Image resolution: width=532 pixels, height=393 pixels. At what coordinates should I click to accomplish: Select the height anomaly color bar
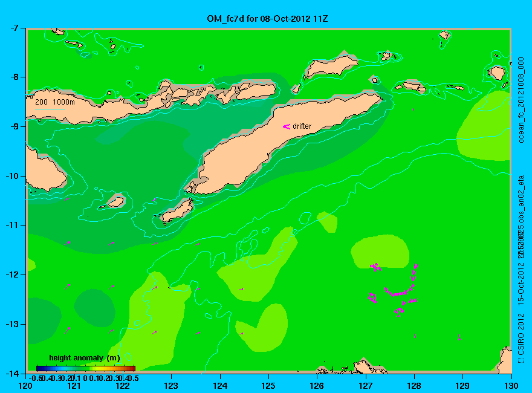pyautogui.click(x=86, y=368)
